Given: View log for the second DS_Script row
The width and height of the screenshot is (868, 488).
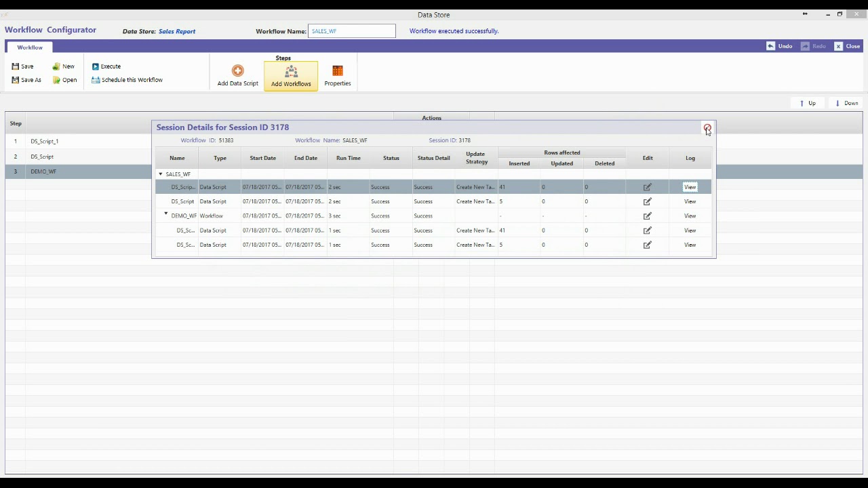Looking at the screenshot, I should [x=690, y=201].
